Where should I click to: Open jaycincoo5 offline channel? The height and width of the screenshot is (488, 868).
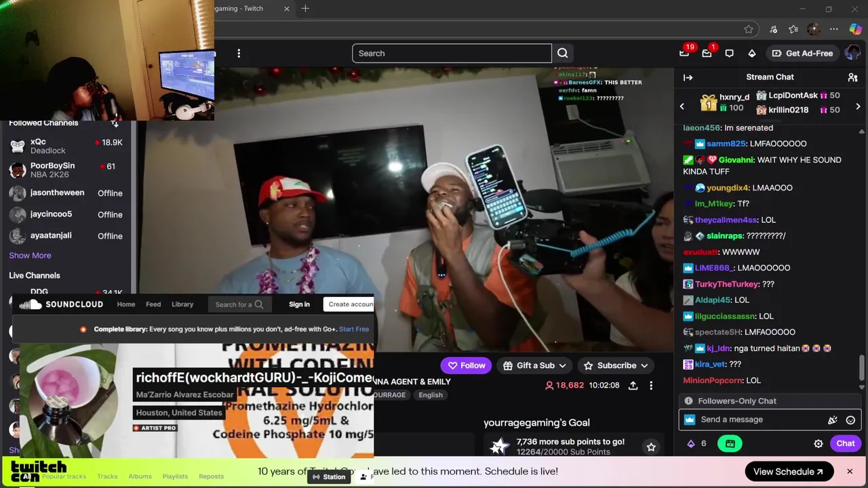(66, 214)
